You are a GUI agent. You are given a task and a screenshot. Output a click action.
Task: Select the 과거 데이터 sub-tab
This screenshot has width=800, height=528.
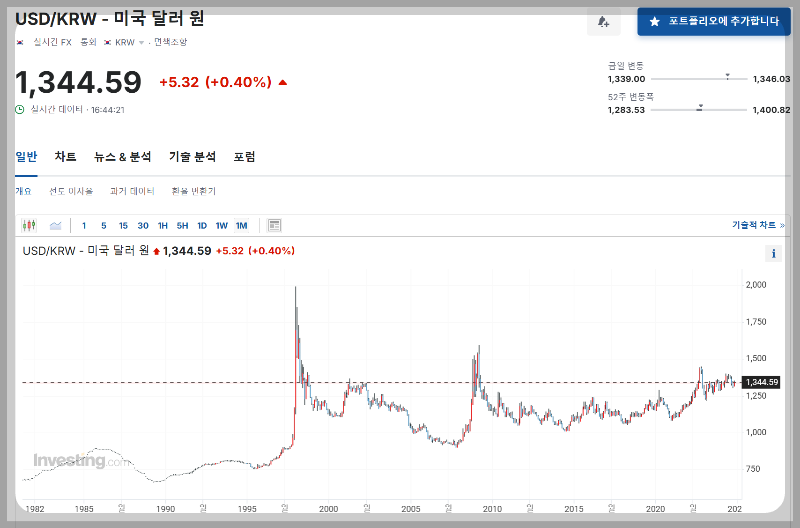(132, 191)
